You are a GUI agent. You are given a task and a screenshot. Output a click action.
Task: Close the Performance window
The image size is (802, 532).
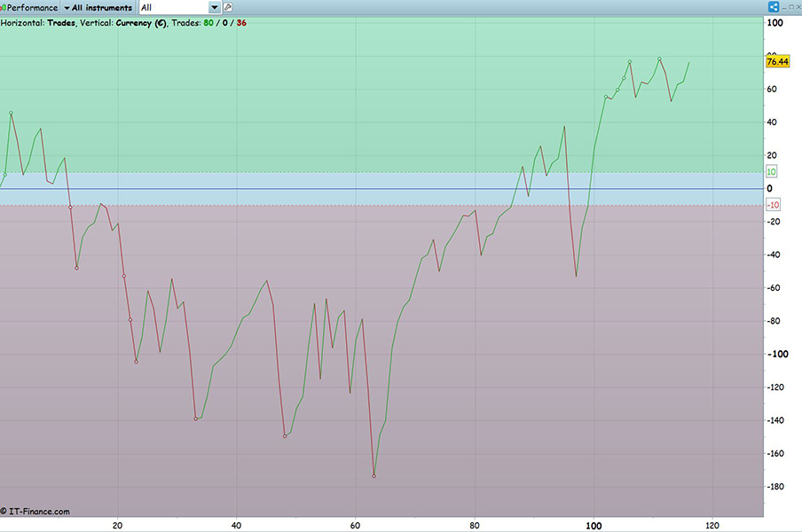pyautogui.click(x=798, y=7)
